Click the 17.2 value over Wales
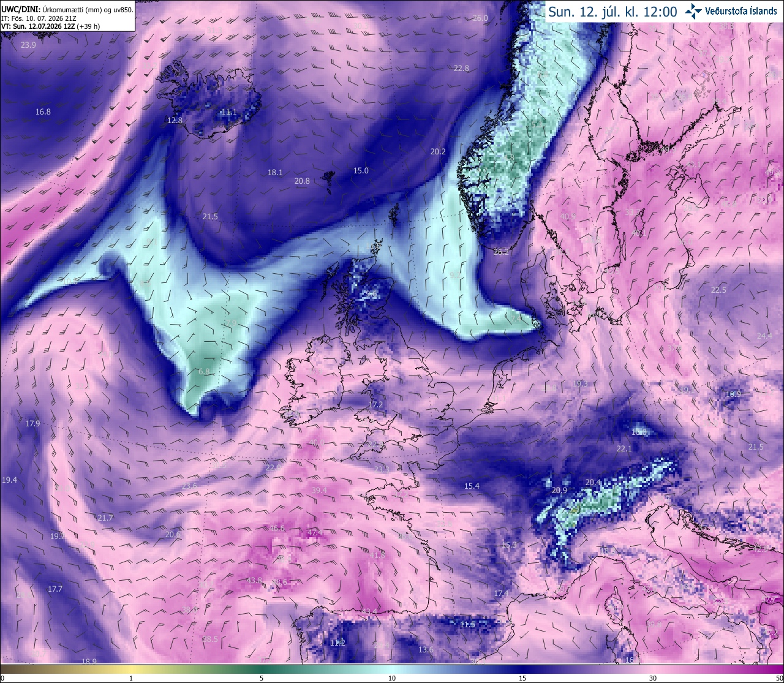 375,404
